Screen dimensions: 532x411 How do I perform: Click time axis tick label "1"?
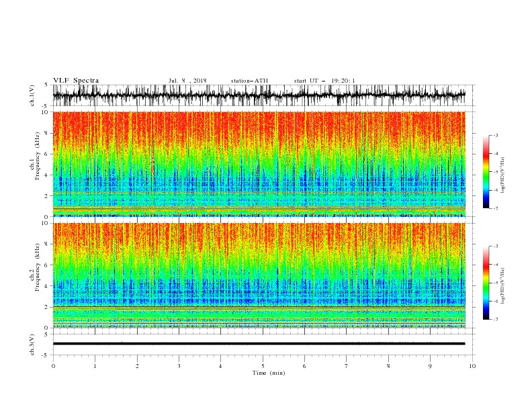click(95, 366)
